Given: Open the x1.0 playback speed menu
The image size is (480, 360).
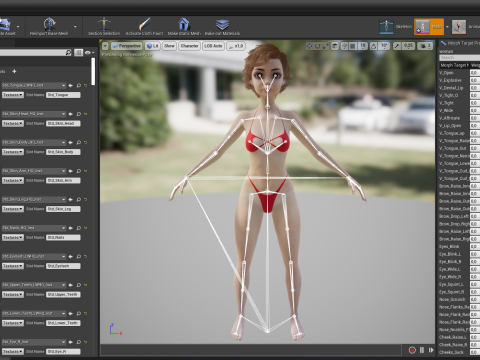Looking at the screenshot, I should coord(236,46).
